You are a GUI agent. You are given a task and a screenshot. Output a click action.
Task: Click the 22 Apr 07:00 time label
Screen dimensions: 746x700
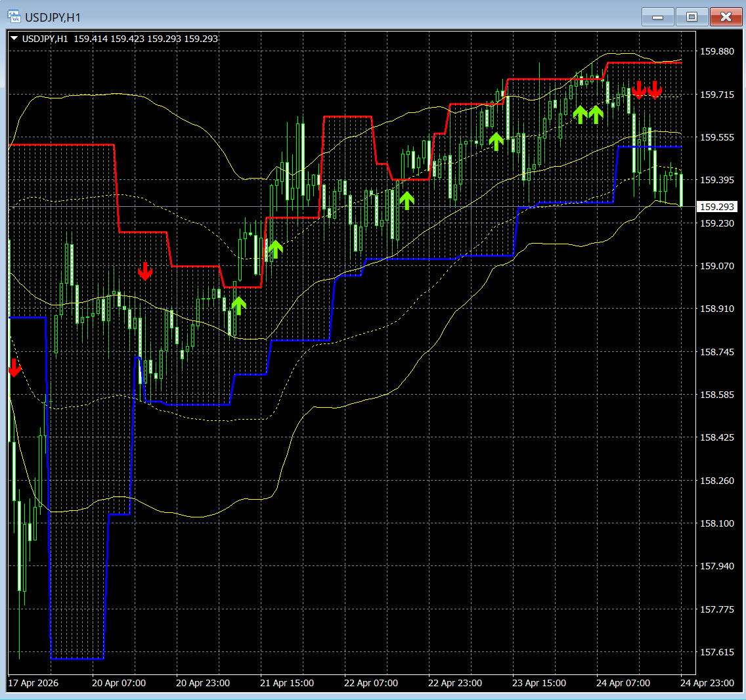371,683
